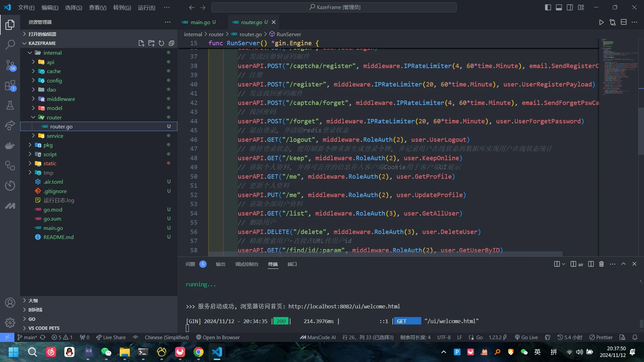Run the Go file with play icon
644x362 pixels.
[x=601, y=22]
